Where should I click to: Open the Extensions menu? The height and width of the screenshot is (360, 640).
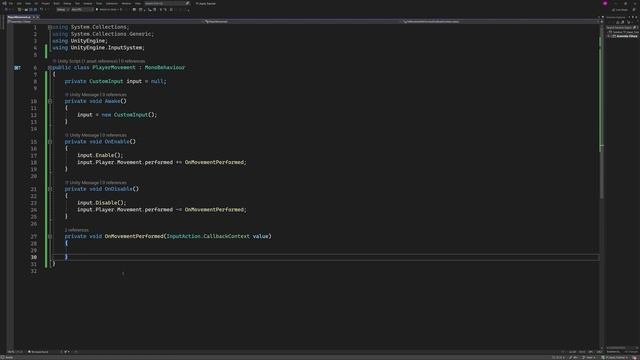(111, 3)
